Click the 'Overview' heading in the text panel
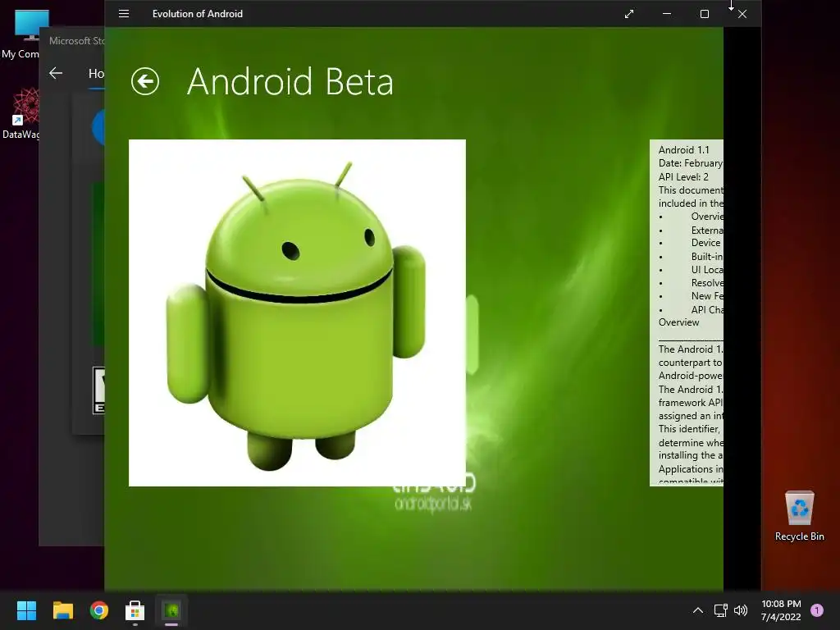840x630 pixels. click(x=678, y=322)
